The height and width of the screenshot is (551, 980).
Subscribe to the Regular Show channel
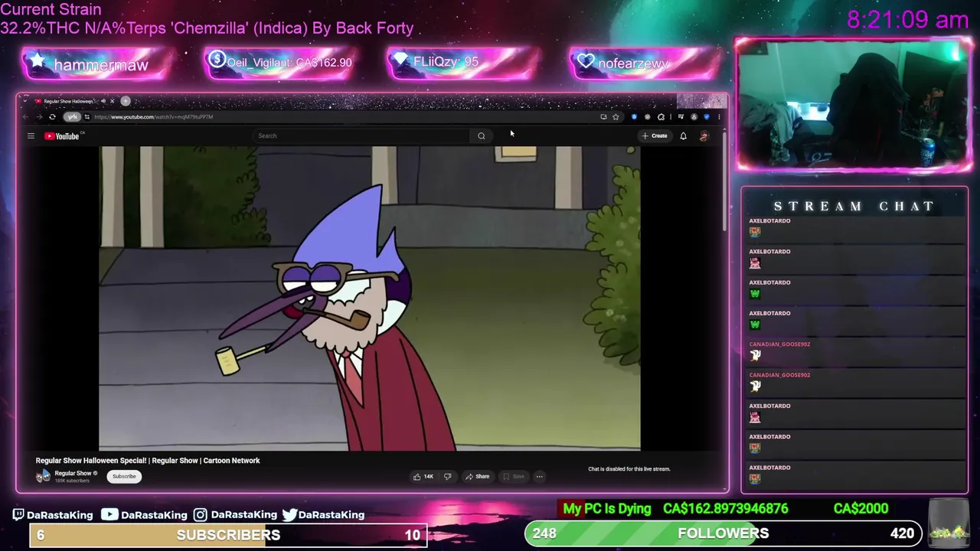[x=124, y=477]
